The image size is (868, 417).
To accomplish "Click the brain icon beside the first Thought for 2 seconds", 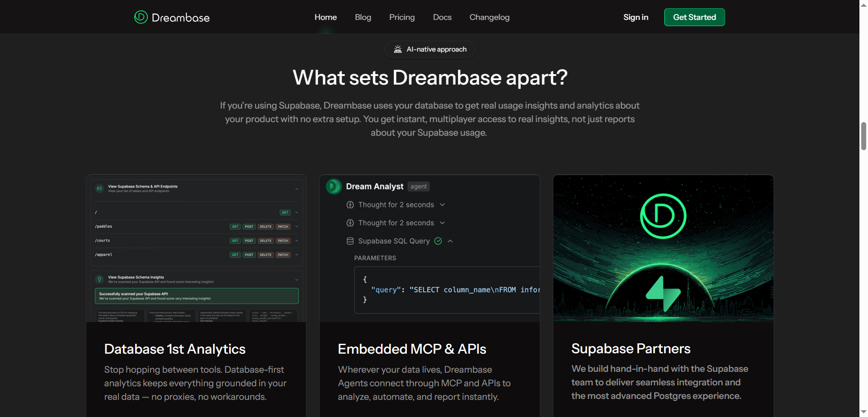I will click(x=350, y=204).
